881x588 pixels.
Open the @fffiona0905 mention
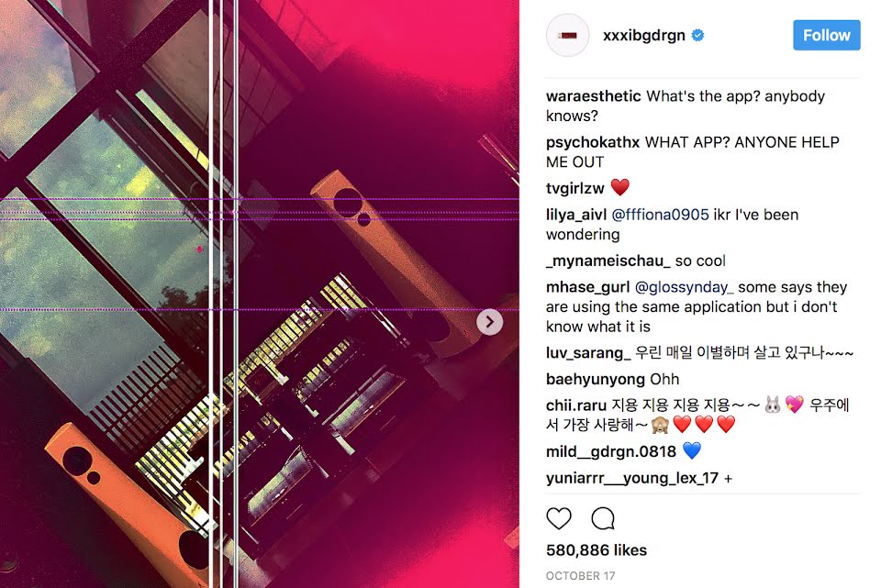tap(660, 215)
